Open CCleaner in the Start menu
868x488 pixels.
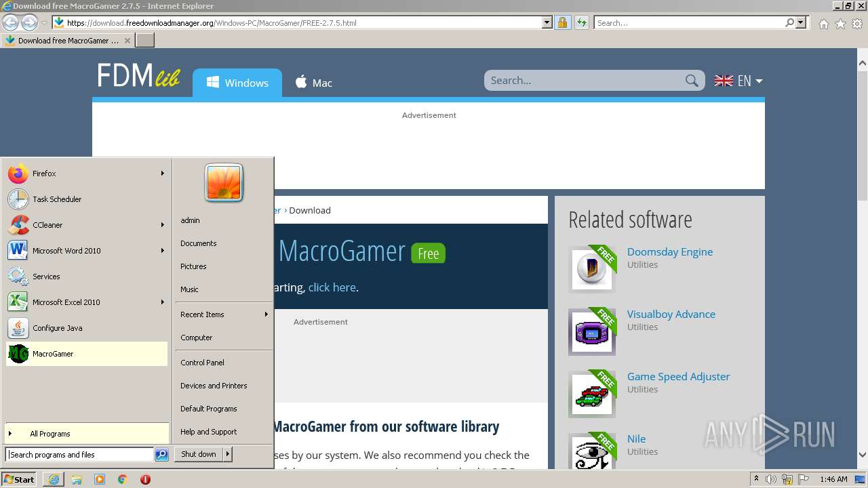[x=86, y=225]
